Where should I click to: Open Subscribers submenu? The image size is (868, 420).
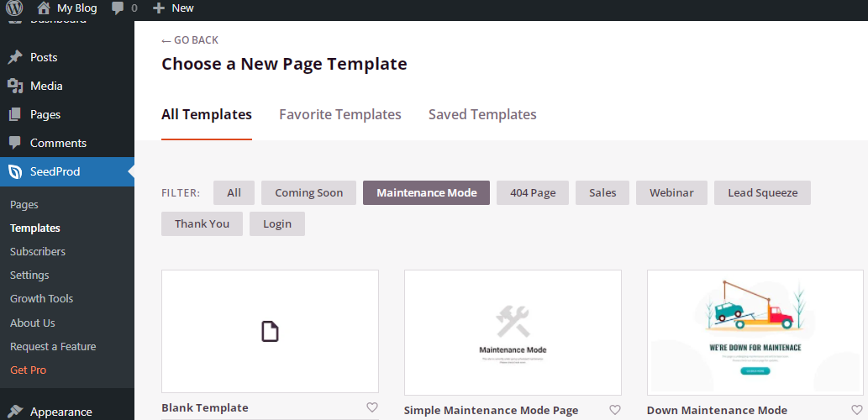click(x=38, y=251)
